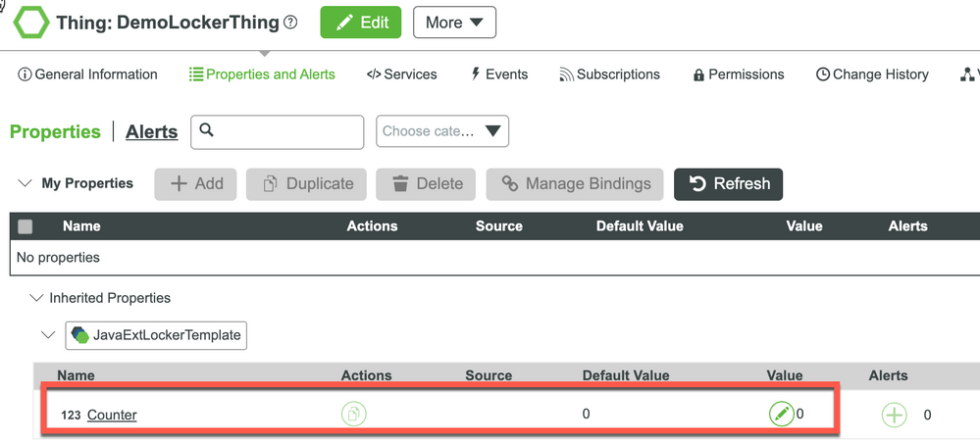Click the Value column header in My Properties table
Screen dimensions: 980x444
point(804,226)
